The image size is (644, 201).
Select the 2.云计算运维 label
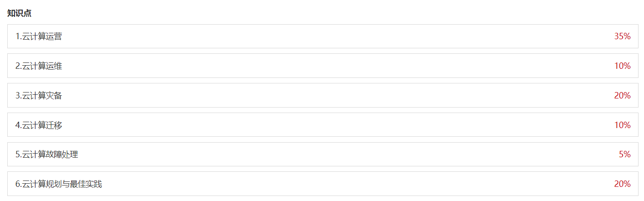point(39,66)
